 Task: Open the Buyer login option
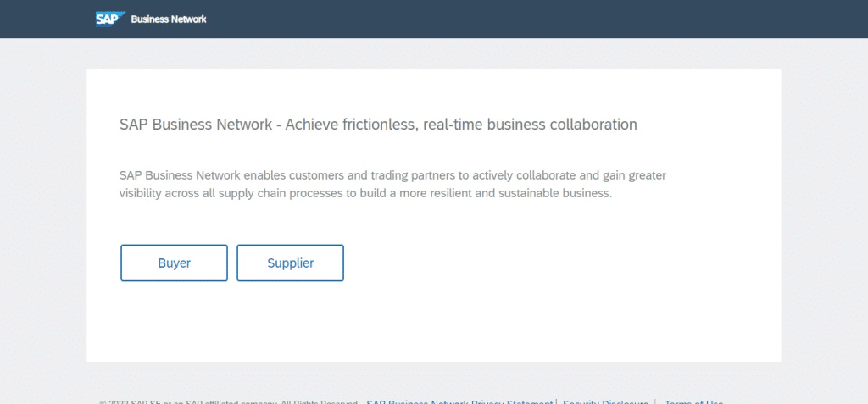[x=174, y=263]
